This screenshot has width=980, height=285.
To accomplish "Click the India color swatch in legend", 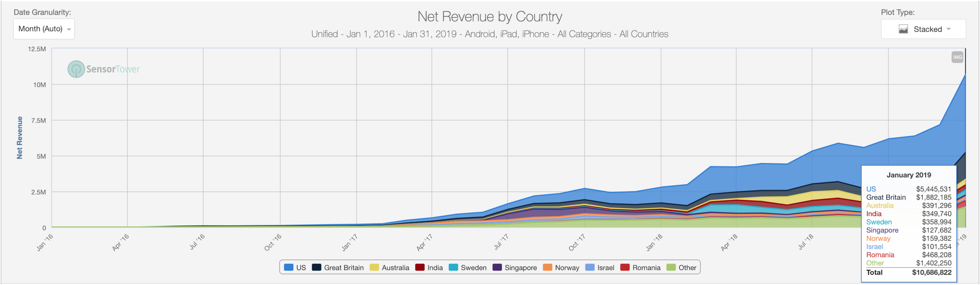I will [420, 267].
